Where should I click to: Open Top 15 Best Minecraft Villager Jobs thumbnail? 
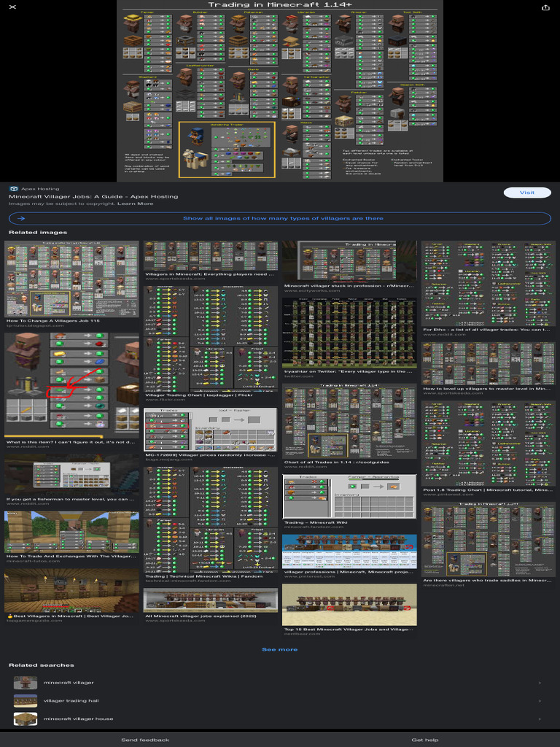pyautogui.click(x=349, y=605)
